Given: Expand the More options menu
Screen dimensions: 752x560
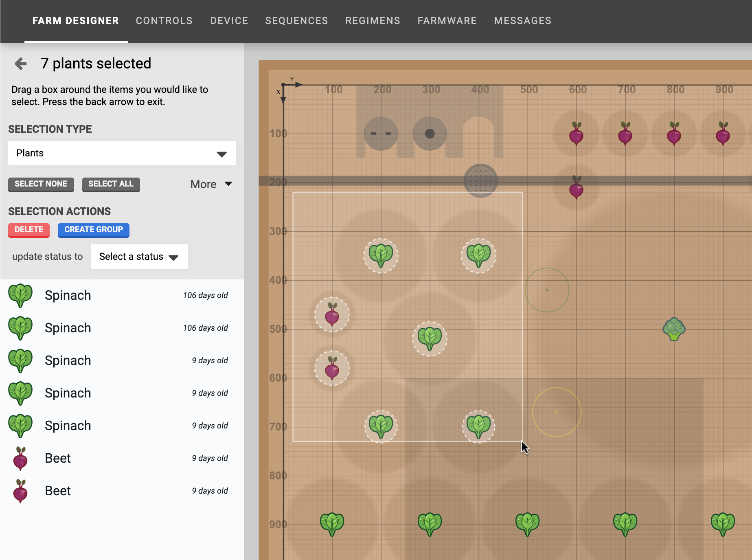Looking at the screenshot, I should (211, 184).
